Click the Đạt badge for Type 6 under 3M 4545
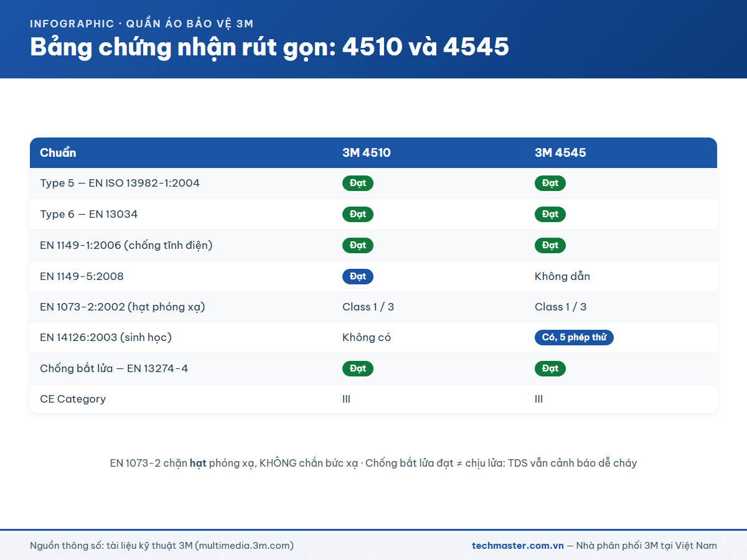Screen dimensions: 747x560 pos(550,214)
